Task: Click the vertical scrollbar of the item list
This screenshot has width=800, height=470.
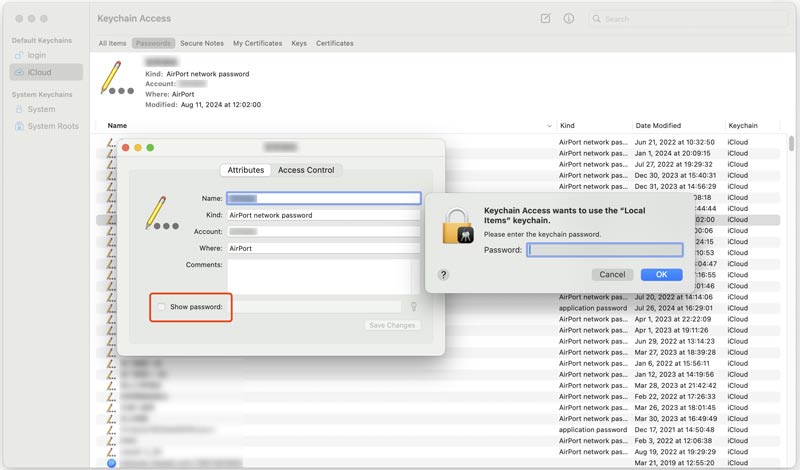Action: point(791,143)
